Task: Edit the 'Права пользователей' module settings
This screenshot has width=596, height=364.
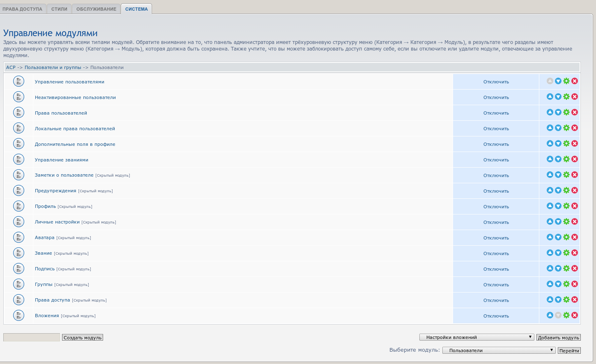Action: [x=566, y=112]
